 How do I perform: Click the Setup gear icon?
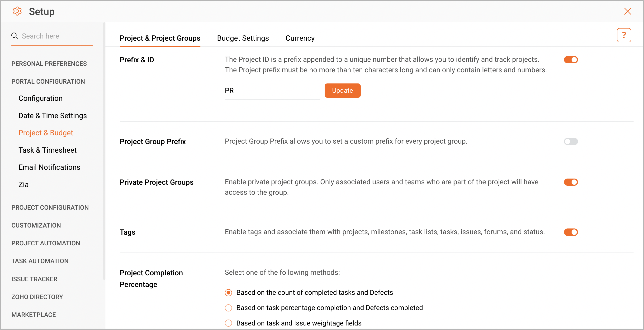[17, 11]
